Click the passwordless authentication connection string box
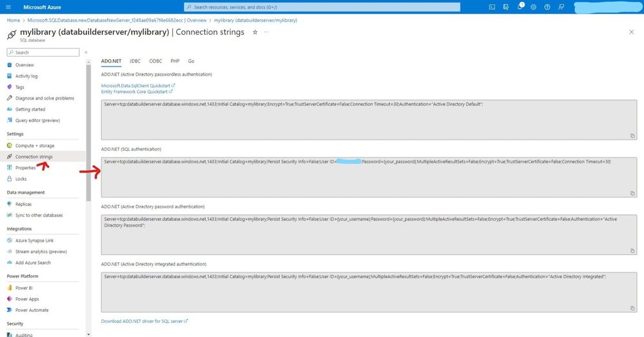 [369, 119]
